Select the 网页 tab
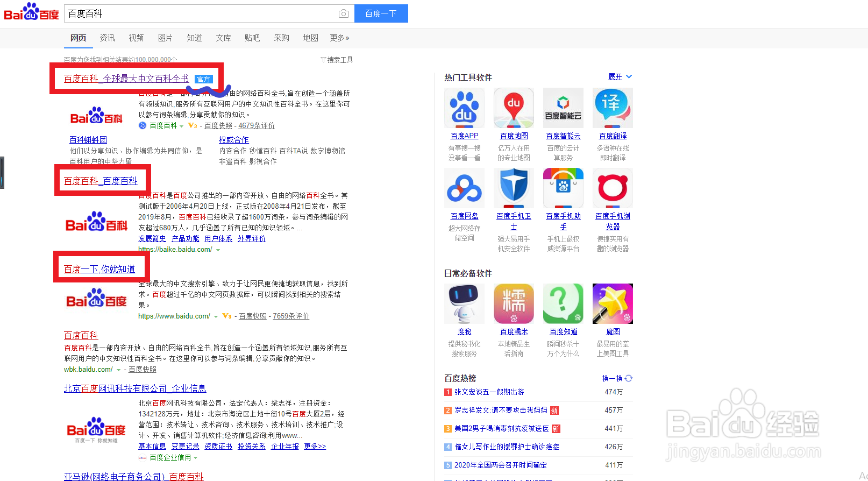Screen dimensions: 868x481 79,38
